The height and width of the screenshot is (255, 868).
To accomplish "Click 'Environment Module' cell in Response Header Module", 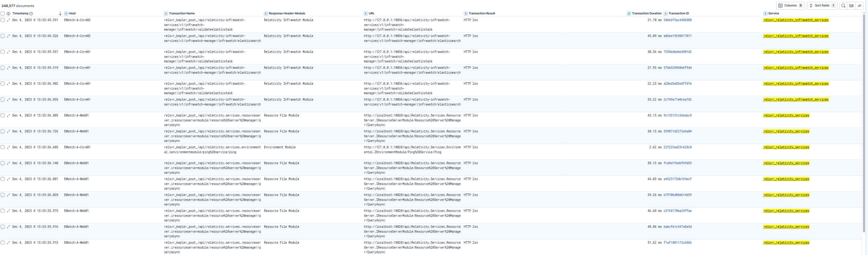I will [x=280, y=147].
